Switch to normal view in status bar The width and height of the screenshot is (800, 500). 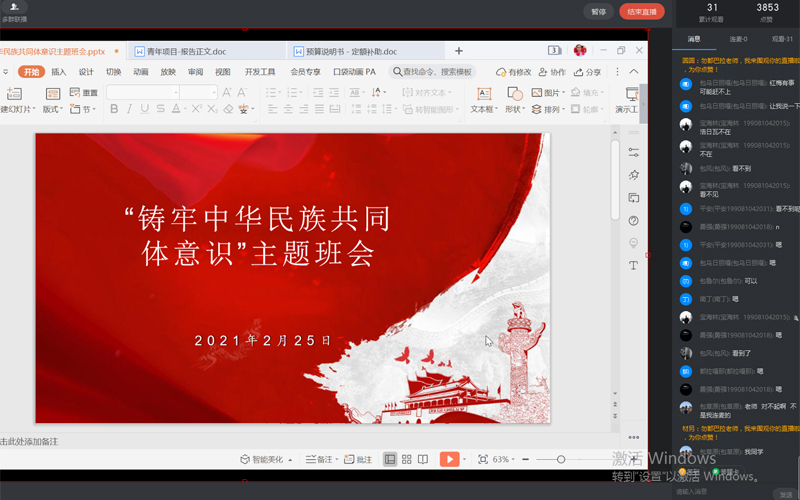coord(390,459)
